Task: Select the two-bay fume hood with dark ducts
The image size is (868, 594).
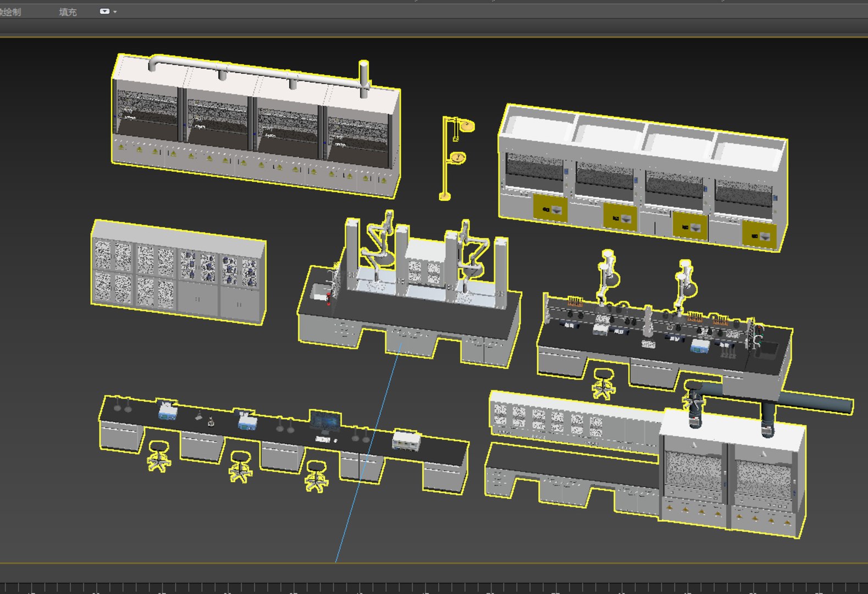Action: pos(732,472)
